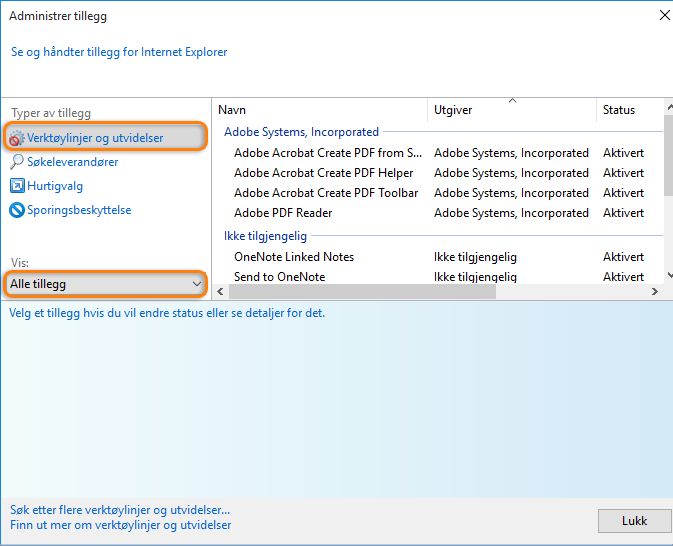673x546 pixels.
Task: Collapse the Ikke tilgjengelig group header
Action: pos(265,236)
